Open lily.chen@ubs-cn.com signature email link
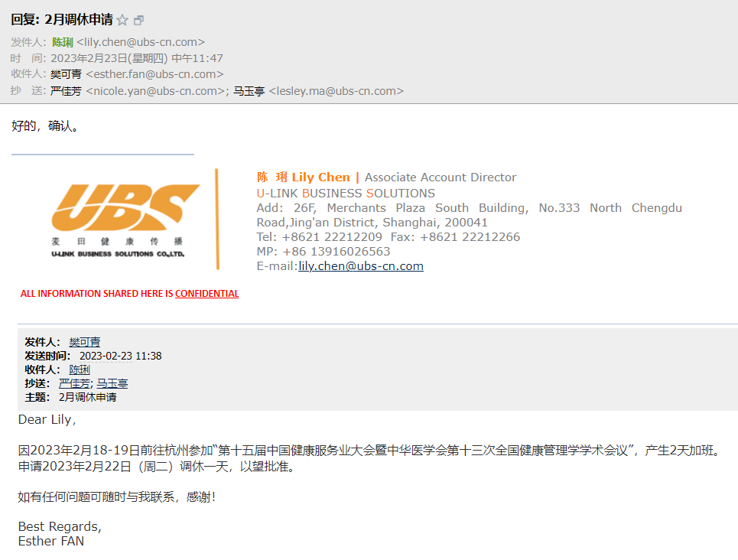 (x=361, y=266)
